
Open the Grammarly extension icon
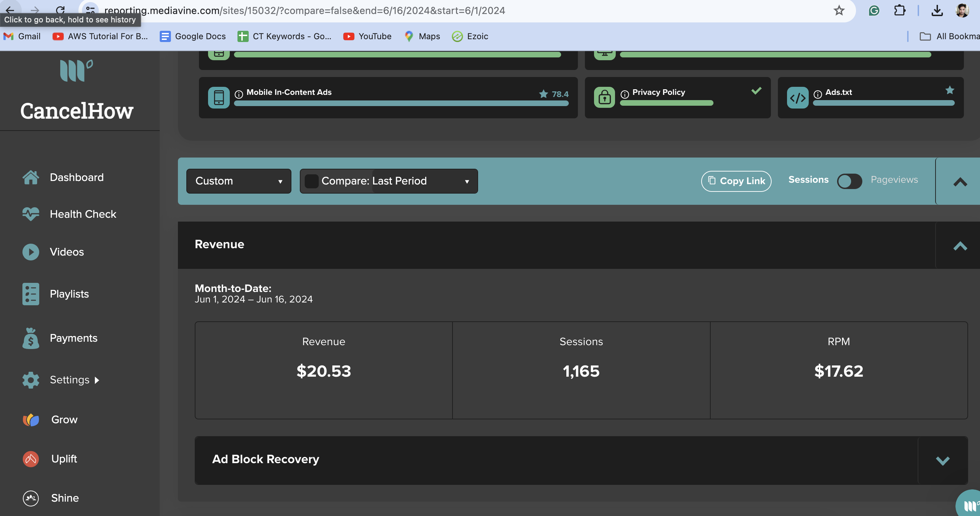874,10
